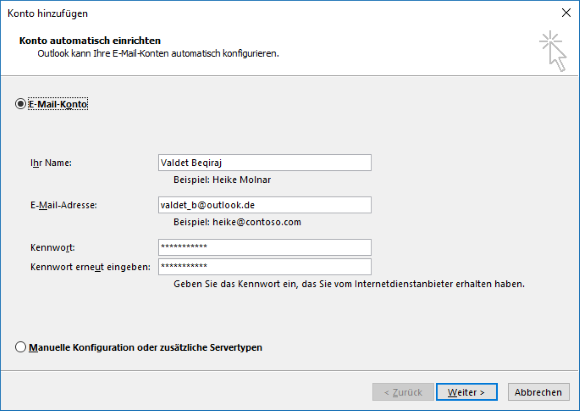This screenshot has width=580, height=411.
Task: Click the Internetdienstanbieter password hint text
Action: [349, 284]
